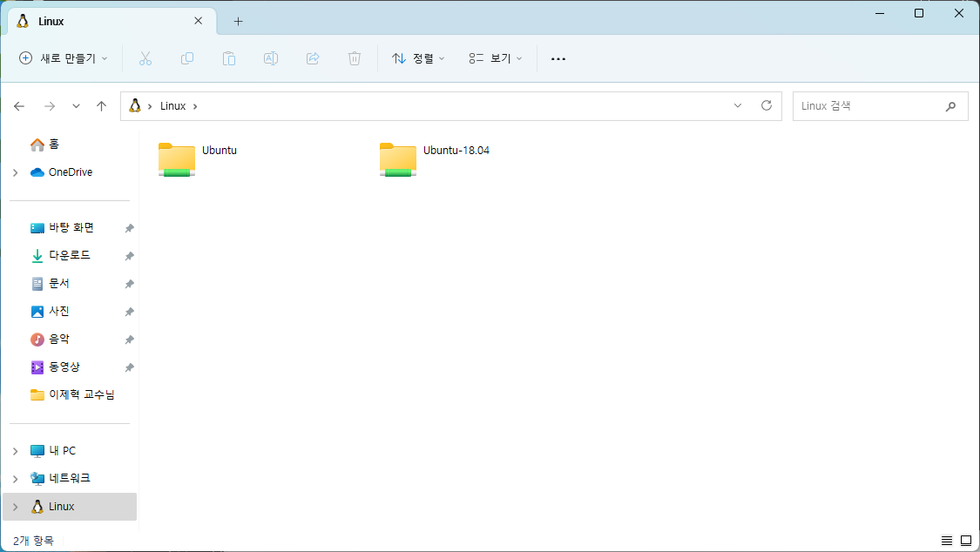The height and width of the screenshot is (552, 980).
Task: Close the Linux tab
Action: click(x=198, y=21)
